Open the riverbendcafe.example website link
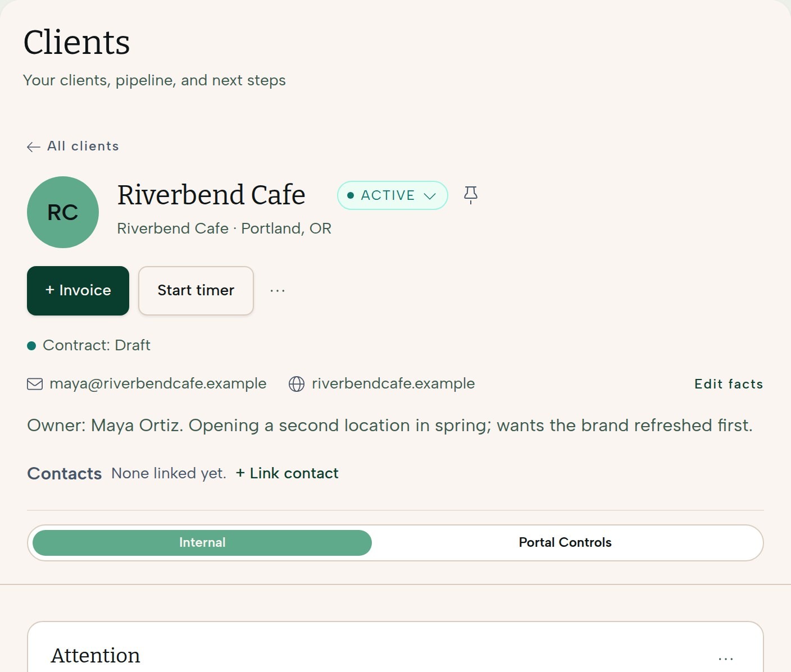This screenshot has width=791, height=672. tap(393, 383)
